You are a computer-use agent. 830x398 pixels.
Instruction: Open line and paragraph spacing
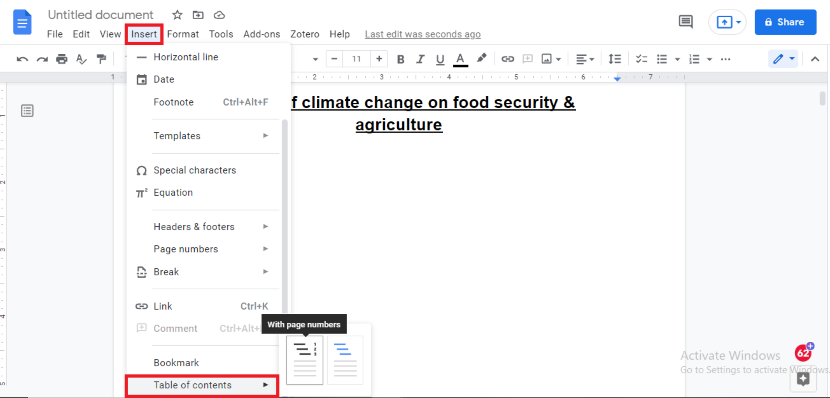click(614, 59)
